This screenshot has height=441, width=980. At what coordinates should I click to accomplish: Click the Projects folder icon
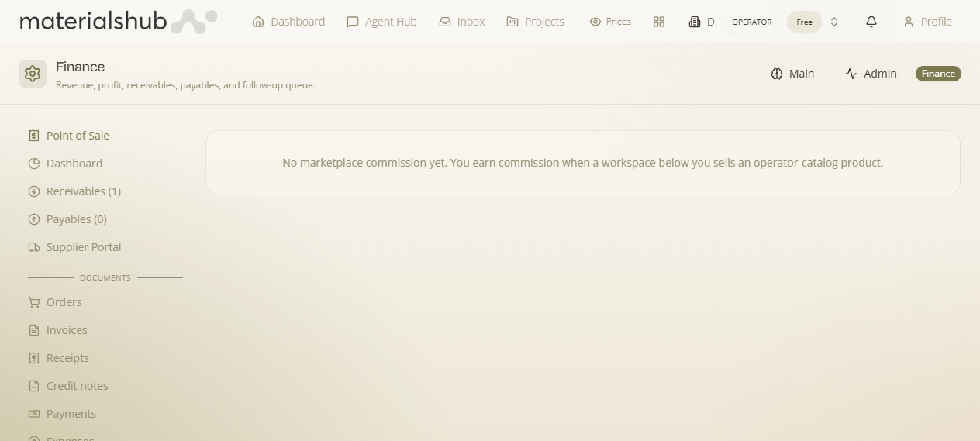(x=512, y=22)
